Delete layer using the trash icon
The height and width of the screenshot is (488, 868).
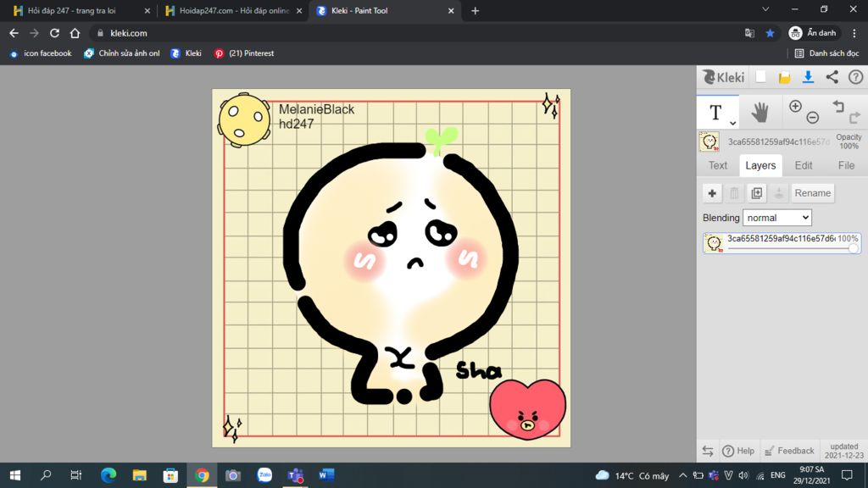[x=734, y=193]
